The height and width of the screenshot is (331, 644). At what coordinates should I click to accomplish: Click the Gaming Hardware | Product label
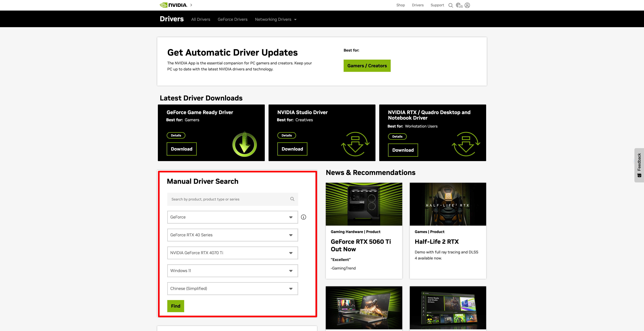click(x=355, y=232)
